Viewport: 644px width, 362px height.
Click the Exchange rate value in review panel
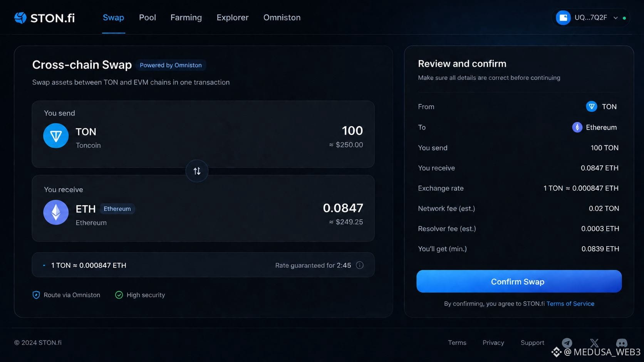click(x=581, y=188)
